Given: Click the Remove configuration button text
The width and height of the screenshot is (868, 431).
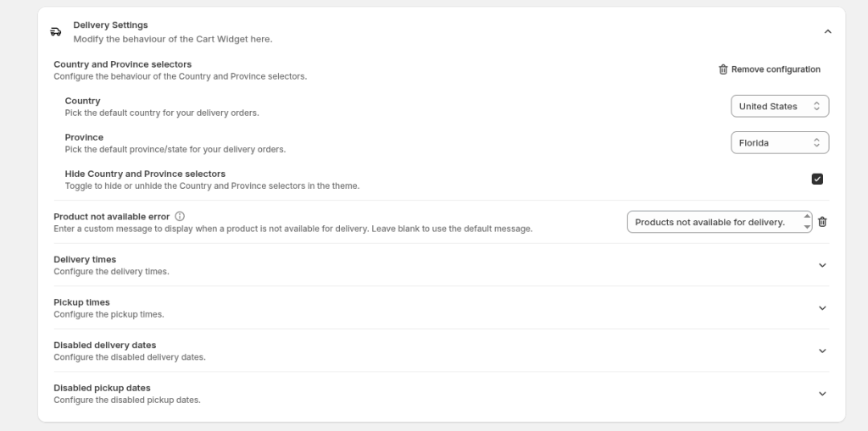Looking at the screenshot, I should [x=776, y=69].
